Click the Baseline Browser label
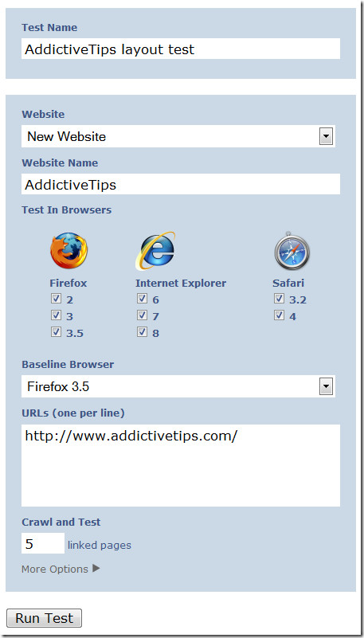Screen dimensions: 364x638 68,364
